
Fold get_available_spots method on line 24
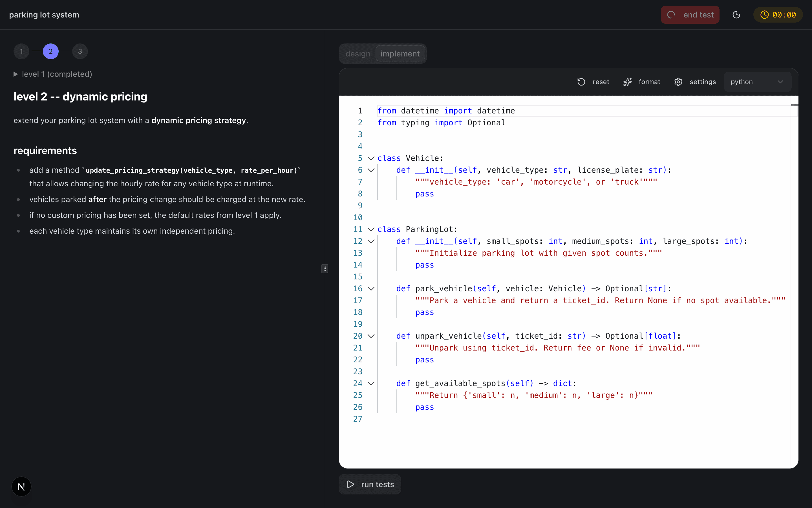click(371, 383)
